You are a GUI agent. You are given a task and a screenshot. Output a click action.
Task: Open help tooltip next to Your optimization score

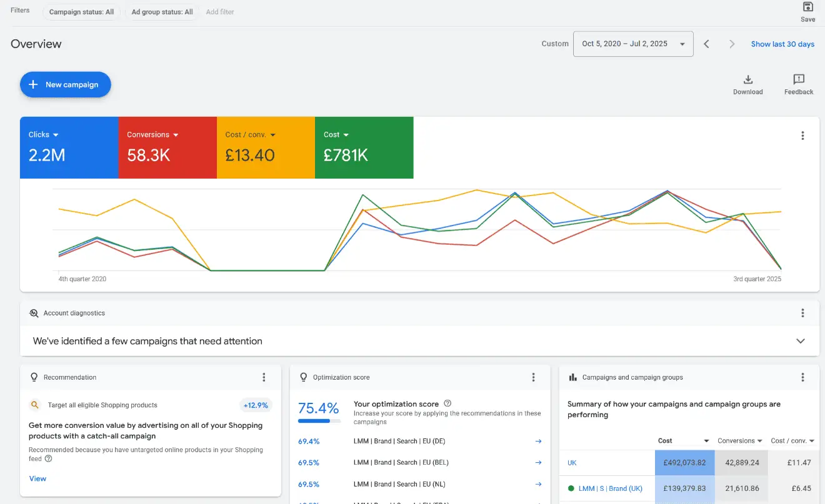coord(448,403)
